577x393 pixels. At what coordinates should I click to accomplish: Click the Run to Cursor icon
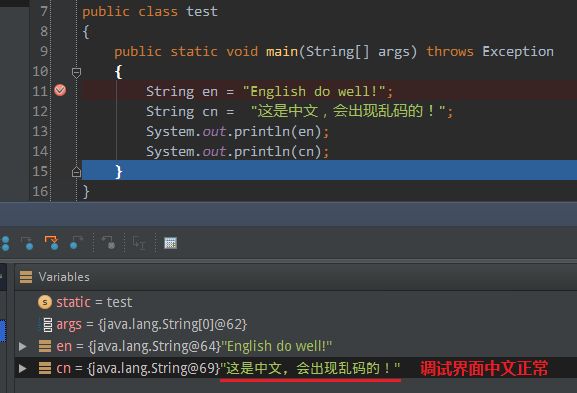point(139,243)
